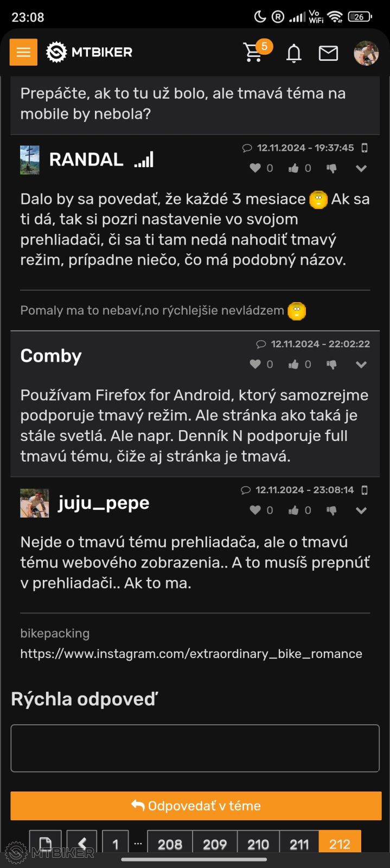Expand options chevron on RANDAL's post
Image resolution: width=390 pixels, height=868 pixels.
(361, 168)
